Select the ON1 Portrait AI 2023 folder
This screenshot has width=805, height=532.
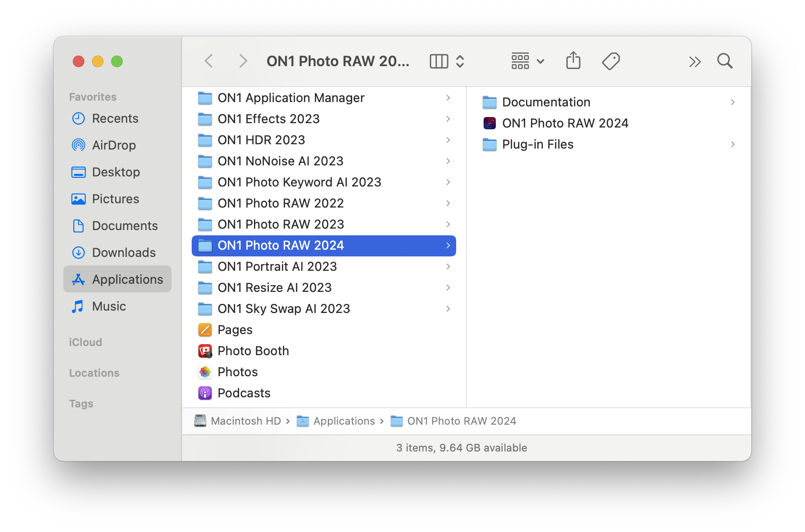pos(324,266)
